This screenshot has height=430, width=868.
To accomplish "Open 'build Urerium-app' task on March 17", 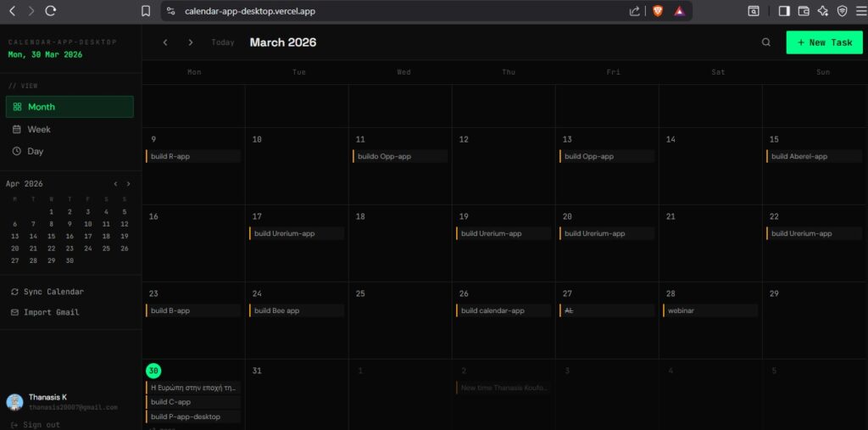I will 297,233.
